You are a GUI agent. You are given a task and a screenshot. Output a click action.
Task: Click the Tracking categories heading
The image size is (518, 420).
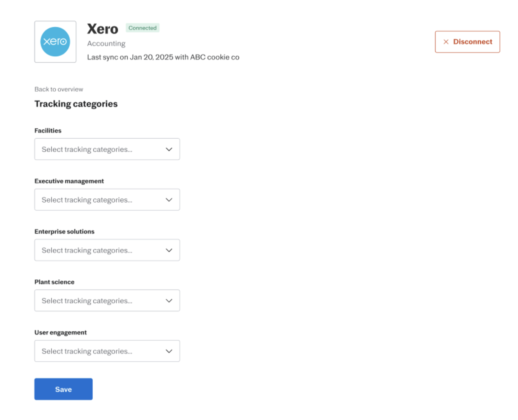[x=76, y=104]
